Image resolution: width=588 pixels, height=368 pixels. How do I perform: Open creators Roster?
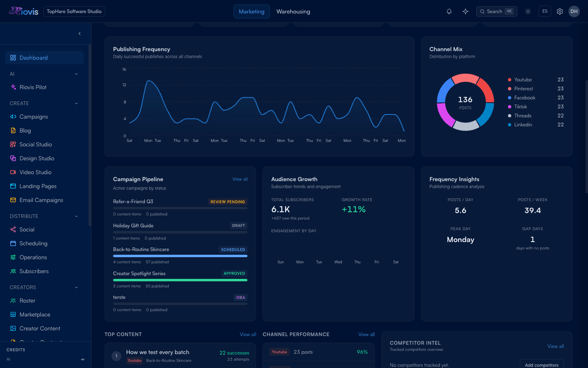44,301
